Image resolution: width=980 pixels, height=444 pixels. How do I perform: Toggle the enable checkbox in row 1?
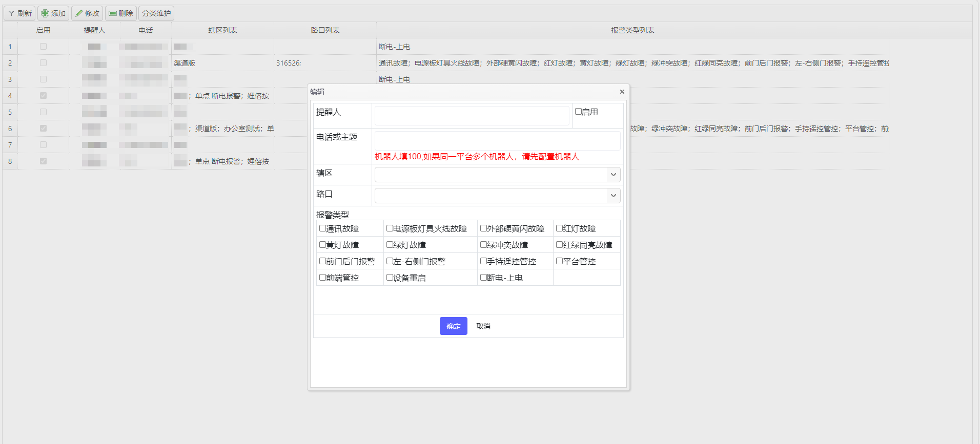(43, 47)
